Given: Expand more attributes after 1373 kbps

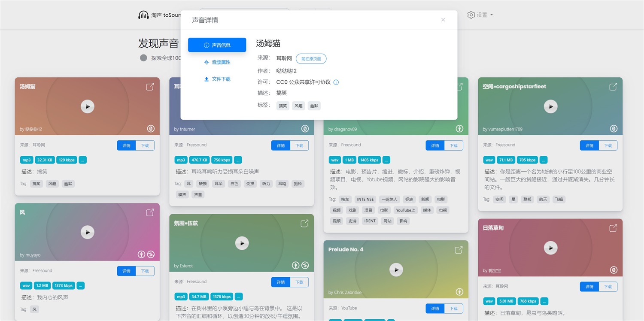Looking at the screenshot, I should point(81,286).
